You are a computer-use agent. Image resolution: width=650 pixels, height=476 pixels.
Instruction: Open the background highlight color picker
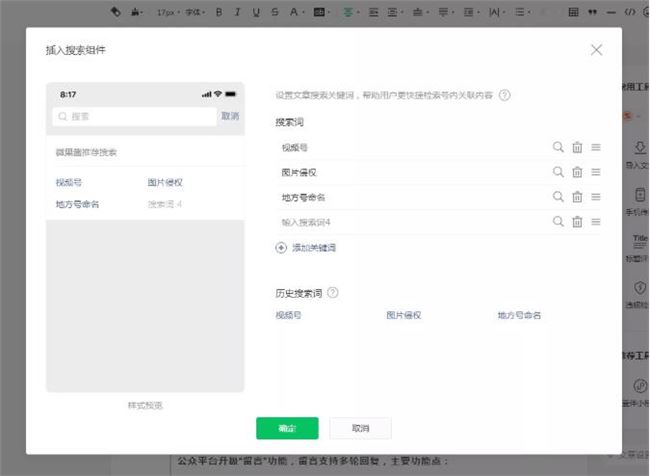321,12
